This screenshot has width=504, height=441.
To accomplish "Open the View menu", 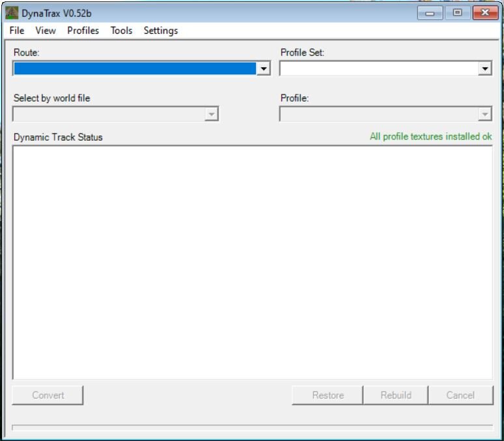I will click(x=46, y=31).
